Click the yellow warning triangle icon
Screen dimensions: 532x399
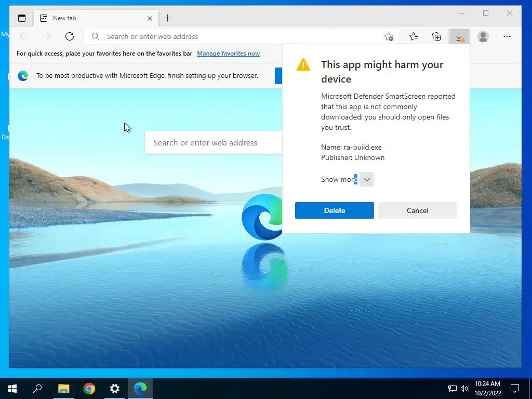(303, 64)
